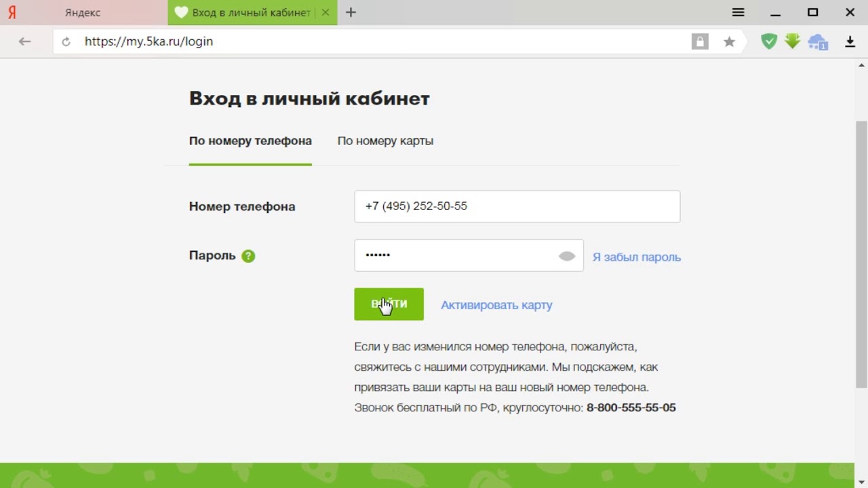Toggle password visibility eye icon

tap(567, 256)
